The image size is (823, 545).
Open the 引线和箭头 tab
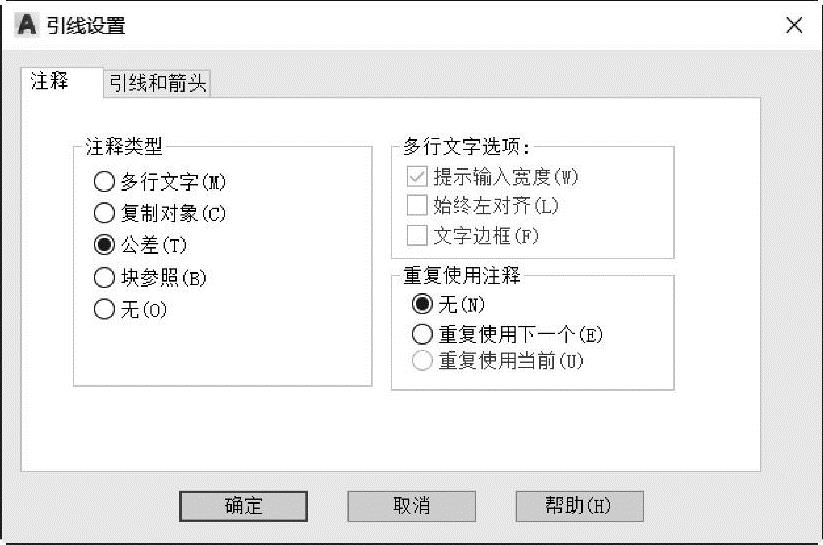(157, 83)
